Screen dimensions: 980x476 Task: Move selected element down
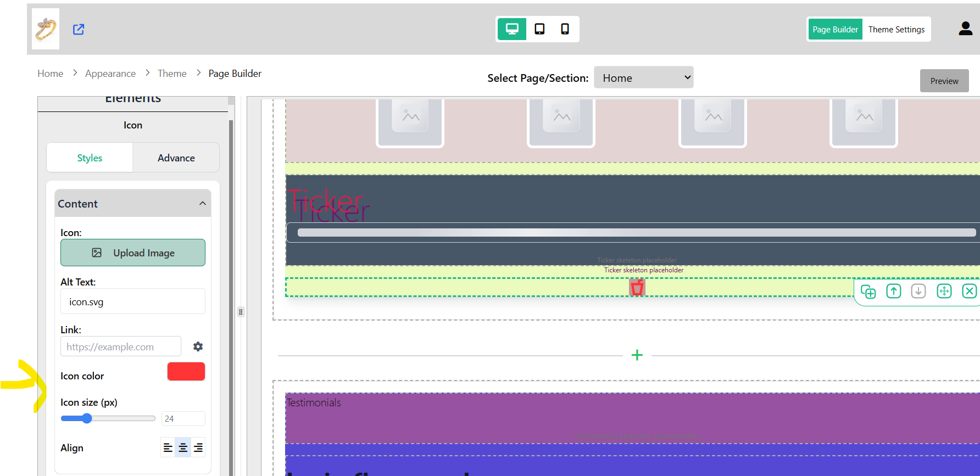point(918,291)
